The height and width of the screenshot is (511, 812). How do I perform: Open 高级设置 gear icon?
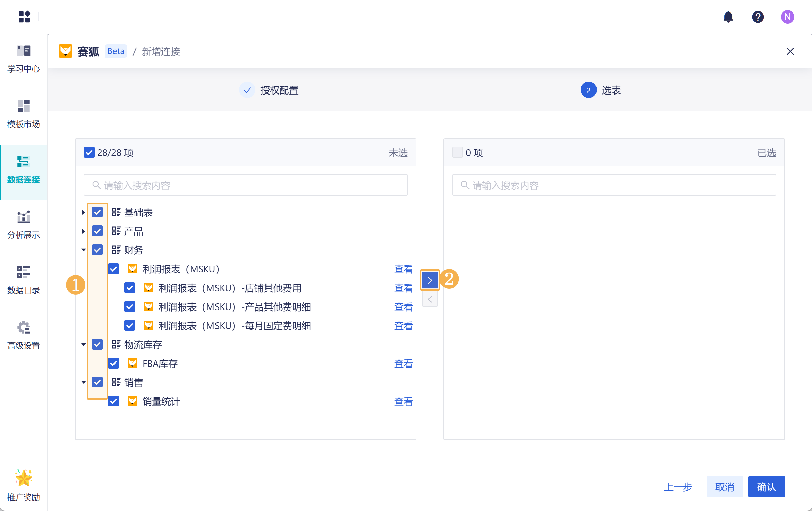[x=23, y=327]
